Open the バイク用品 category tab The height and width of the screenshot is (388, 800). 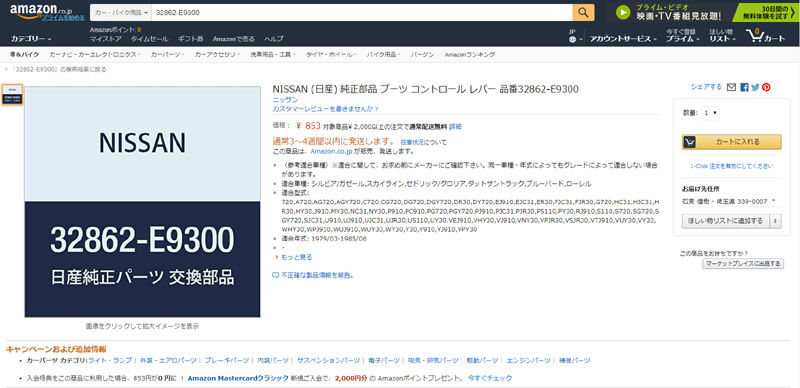click(x=384, y=55)
